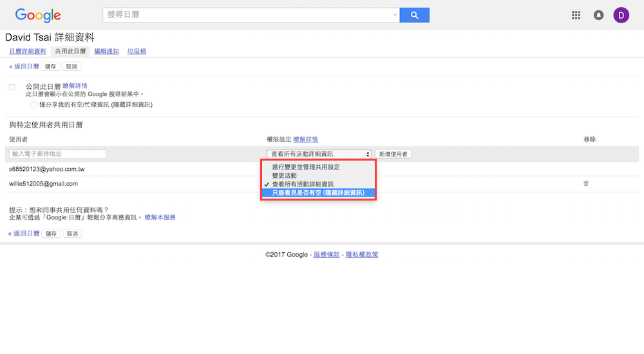Open the Google apps grid
The height and width of the screenshot is (354, 644).
576,15
